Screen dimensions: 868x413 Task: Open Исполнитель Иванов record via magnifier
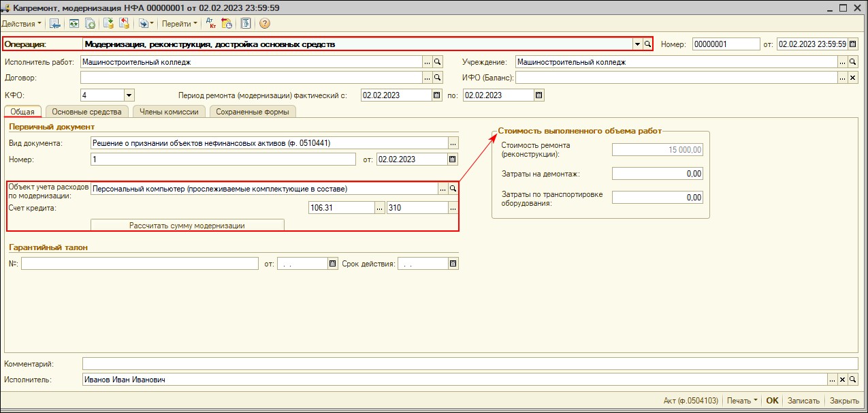pyautogui.click(x=852, y=380)
